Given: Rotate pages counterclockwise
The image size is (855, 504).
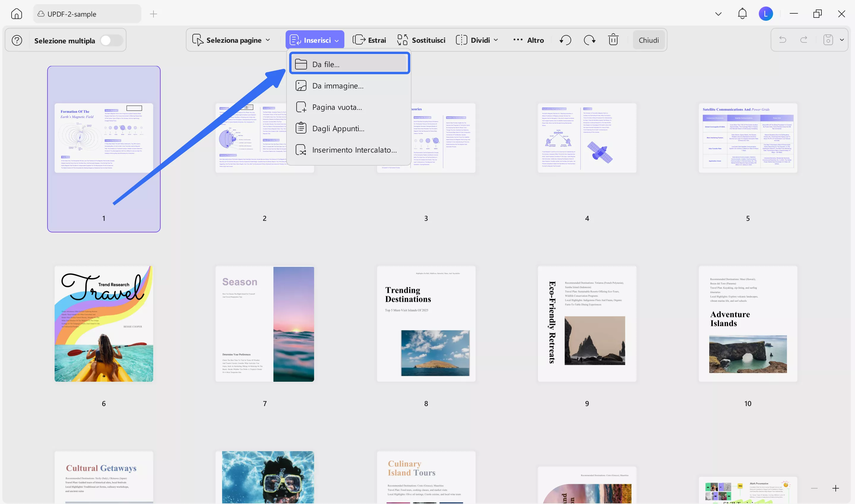Looking at the screenshot, I should (x=565, y=40).
